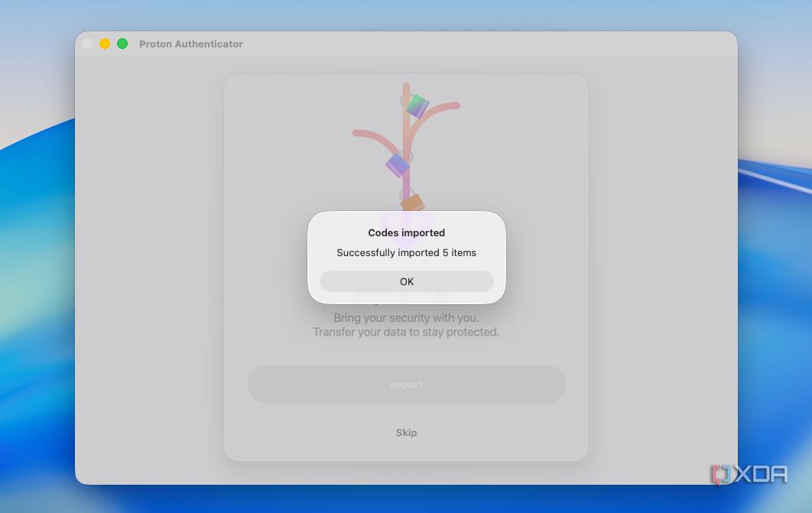Click "Transfer your data to stay protected." text
812x513 pixels.
pos(407,332)
